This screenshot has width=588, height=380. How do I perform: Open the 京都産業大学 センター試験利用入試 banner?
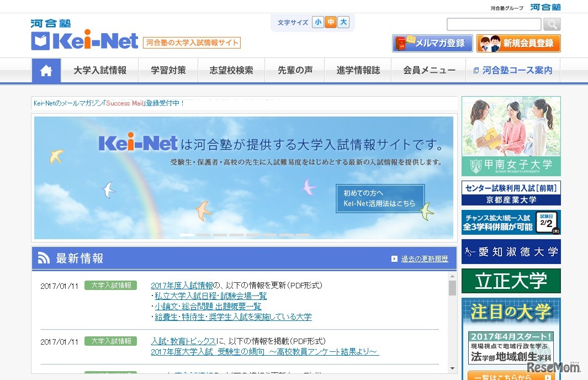[511, 193]
